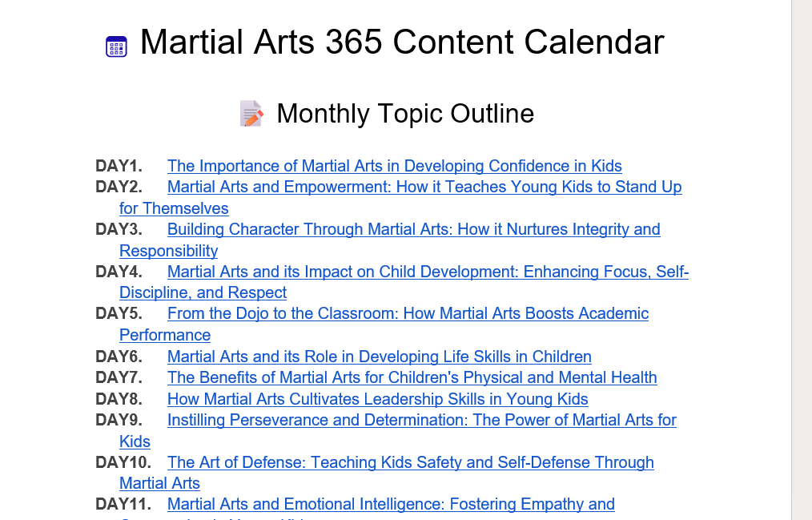Open the Physical and Mental Health benefits link
Image resolution: width=812 pixels, height=520 pixels.
(x=412, y=378)
